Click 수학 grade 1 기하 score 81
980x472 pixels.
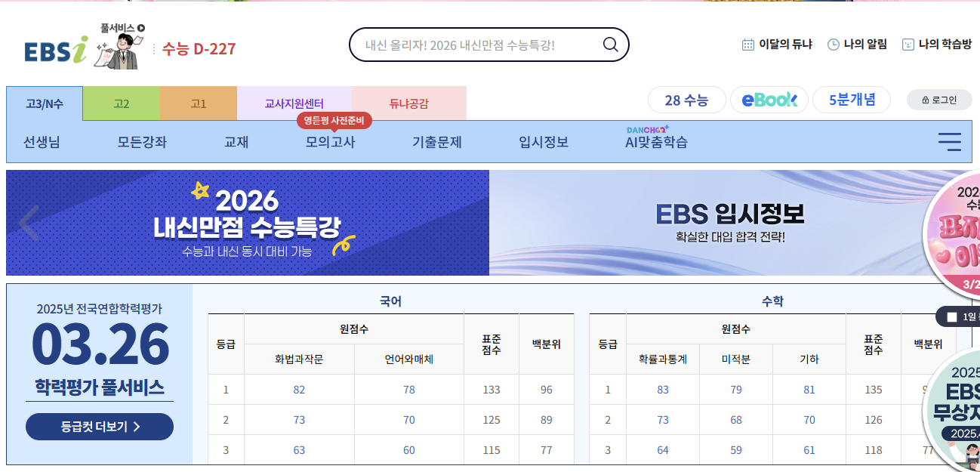809,390
